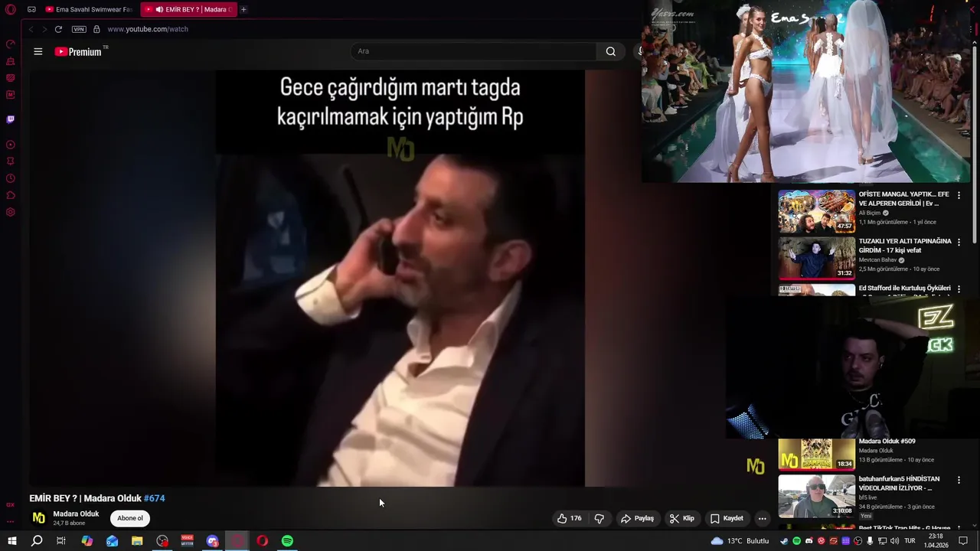Open Madara Olduk channel avatar
980x551 pixels.
click(x=38, y=518)
